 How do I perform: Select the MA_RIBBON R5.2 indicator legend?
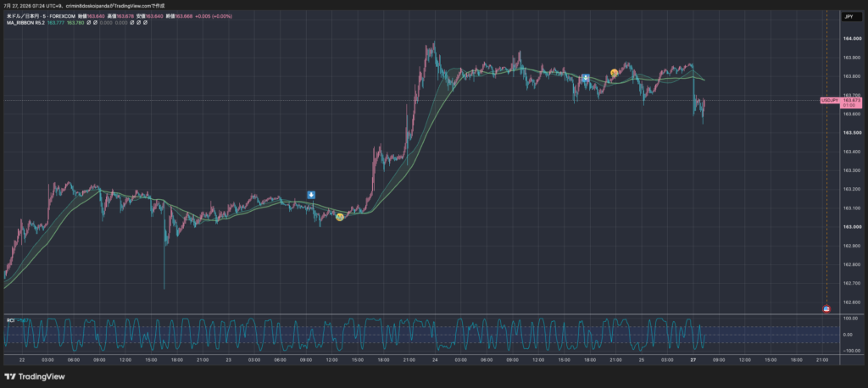(x=25, y=23)
